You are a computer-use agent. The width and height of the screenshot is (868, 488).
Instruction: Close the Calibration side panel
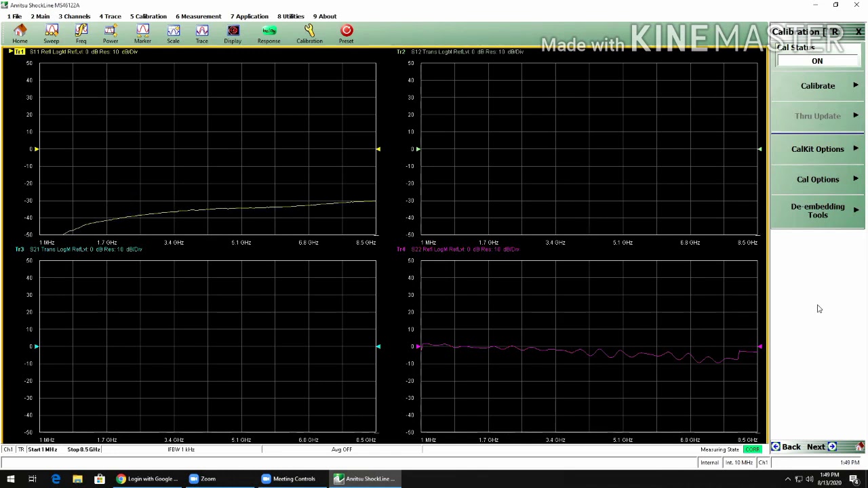click(x=859, y=32)
